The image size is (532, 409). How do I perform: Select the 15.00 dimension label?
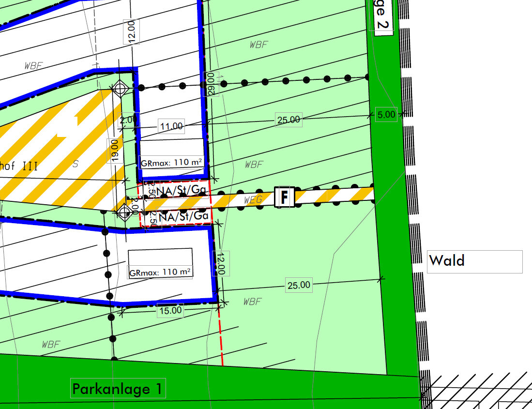[170, 310]
